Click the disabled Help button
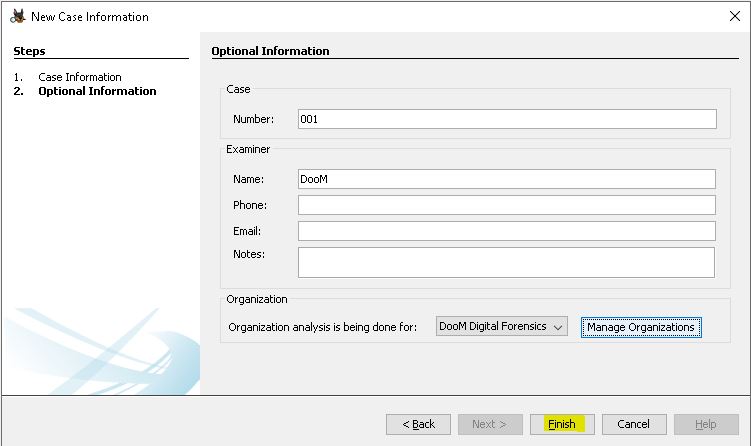Viewport: 751px width, 446px height. (x=706, y=424)
